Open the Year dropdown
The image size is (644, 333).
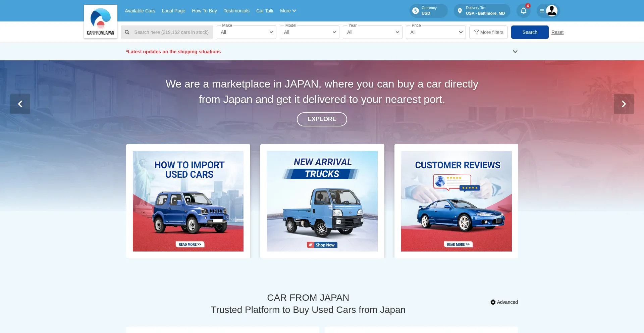click(373, 32)
